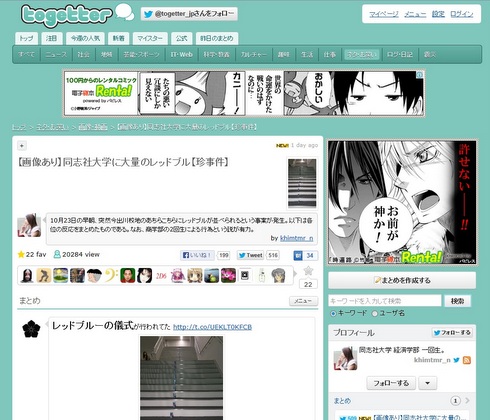Expand the まとめ row chevron in the profile panel

pos(467,400)
